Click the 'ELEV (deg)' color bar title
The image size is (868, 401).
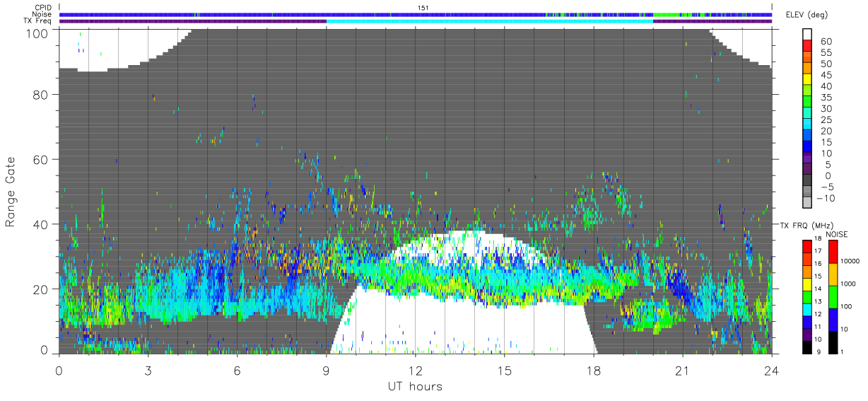(807, 15)
